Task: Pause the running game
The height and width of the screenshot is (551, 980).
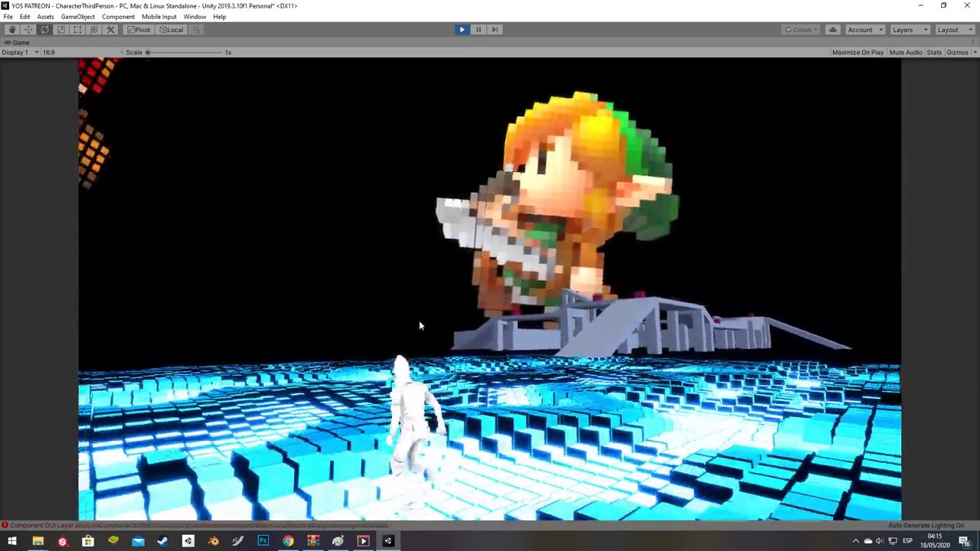Action: coord(479,30)
